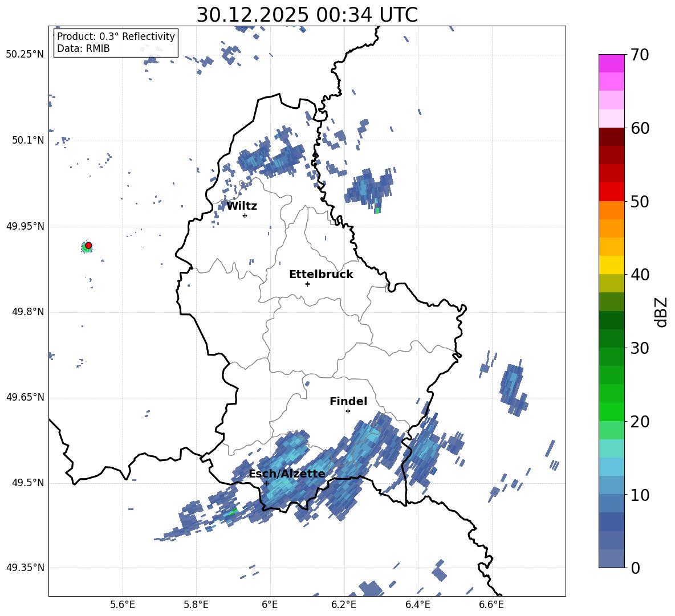Click the colorbar tick value 60
Image resolution: width=675 pixels, height=616 pixels.
[640, 128]
